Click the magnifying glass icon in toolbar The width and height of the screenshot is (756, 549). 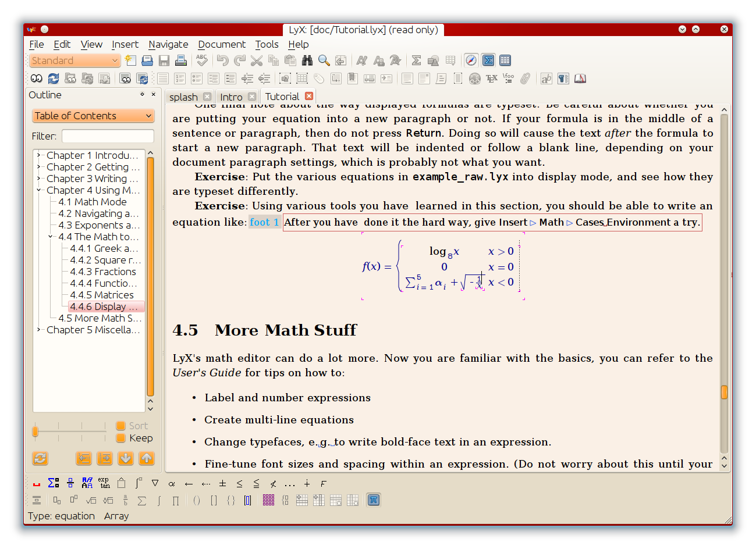click(x=324, y=60)
